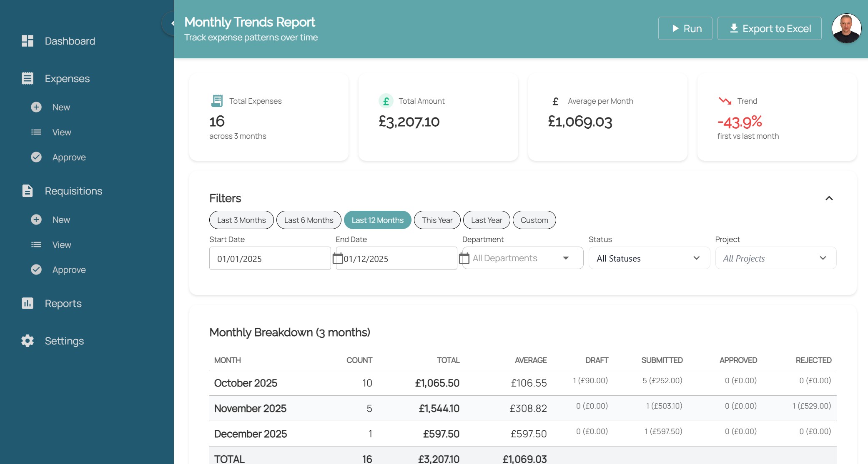Open the View expenses list icon
The image size is (868, 464).
pos(36,132)
